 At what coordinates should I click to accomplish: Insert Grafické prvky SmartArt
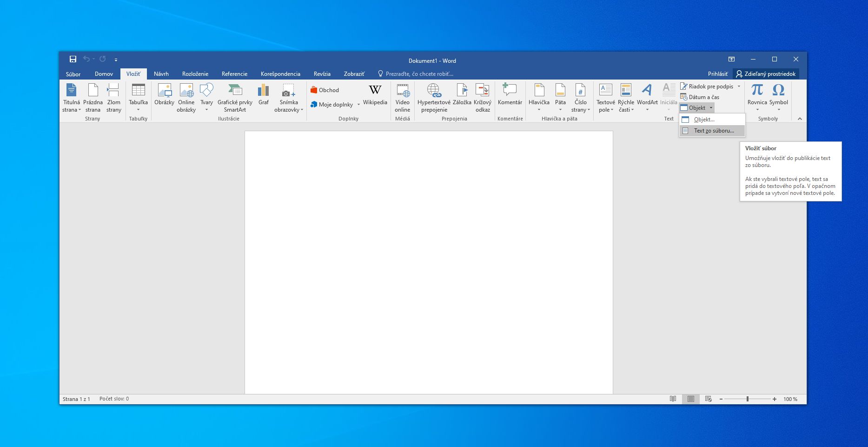coord(235,98)
